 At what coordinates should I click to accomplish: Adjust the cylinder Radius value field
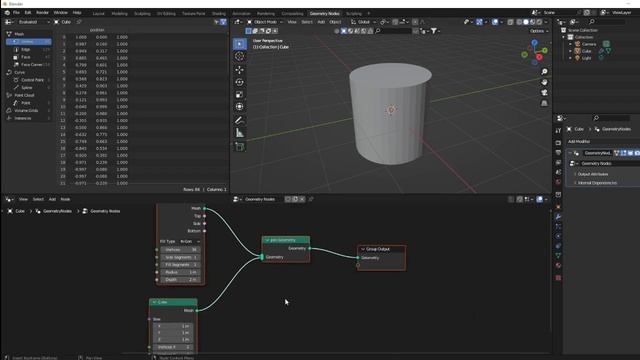click(180, 272)
